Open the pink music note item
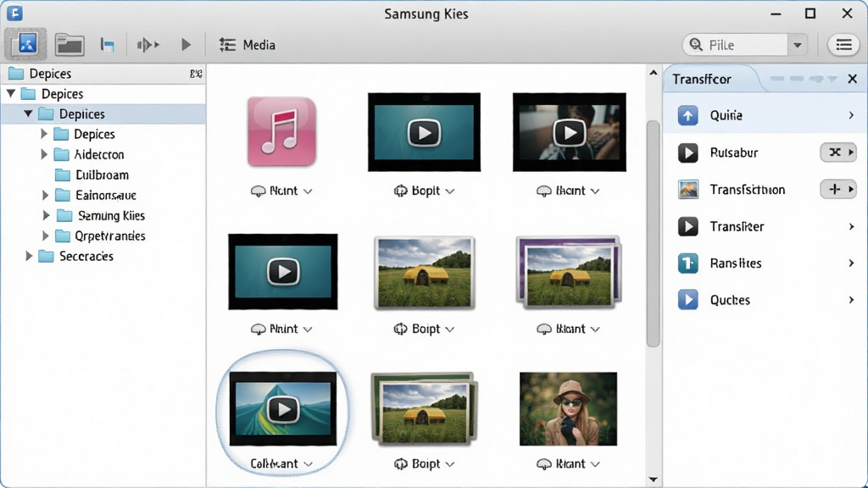 (x=281, y=131)
